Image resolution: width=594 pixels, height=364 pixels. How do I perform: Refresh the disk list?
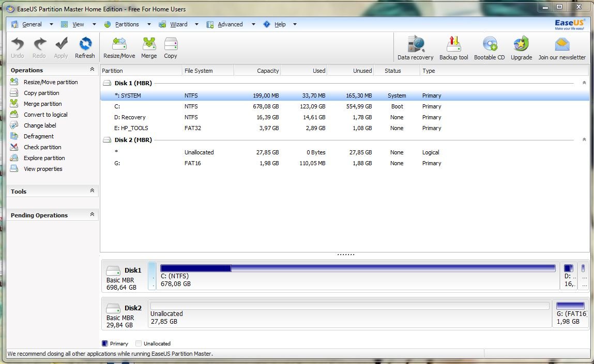(x=85, y=44)
